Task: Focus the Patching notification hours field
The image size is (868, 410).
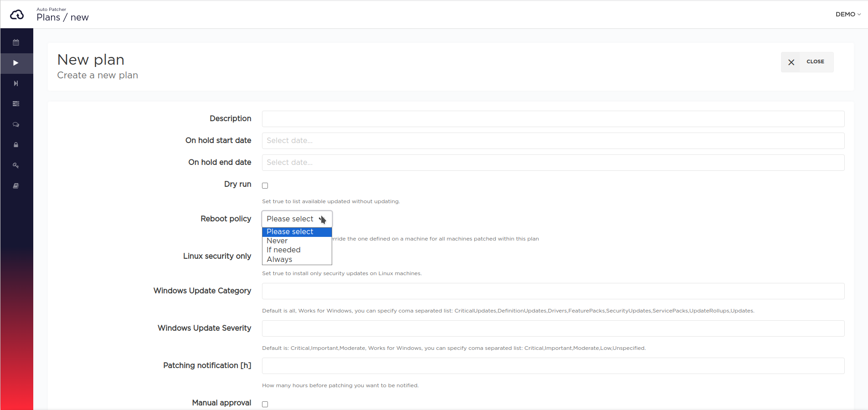Action: (x=553, y=366)
